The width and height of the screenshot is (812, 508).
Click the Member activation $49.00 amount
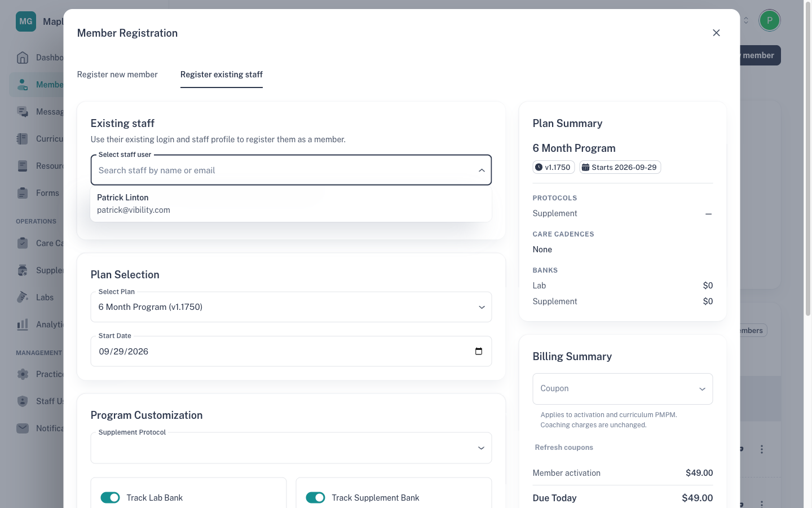(699, 473)
